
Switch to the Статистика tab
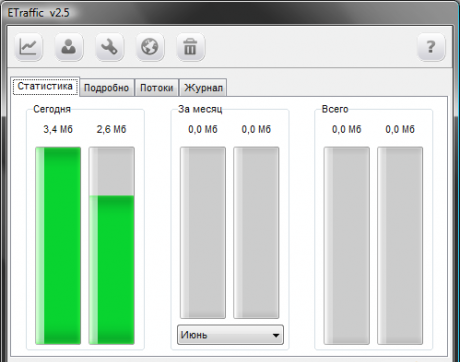click(x=45, y=86)
